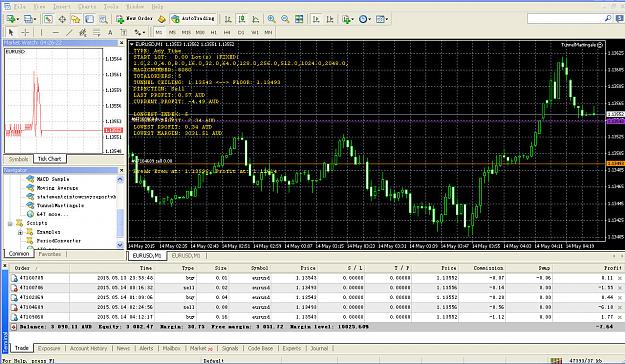Select the Text Label tool
The width and height of the screenshot is (625, 364).
(124, 32)
